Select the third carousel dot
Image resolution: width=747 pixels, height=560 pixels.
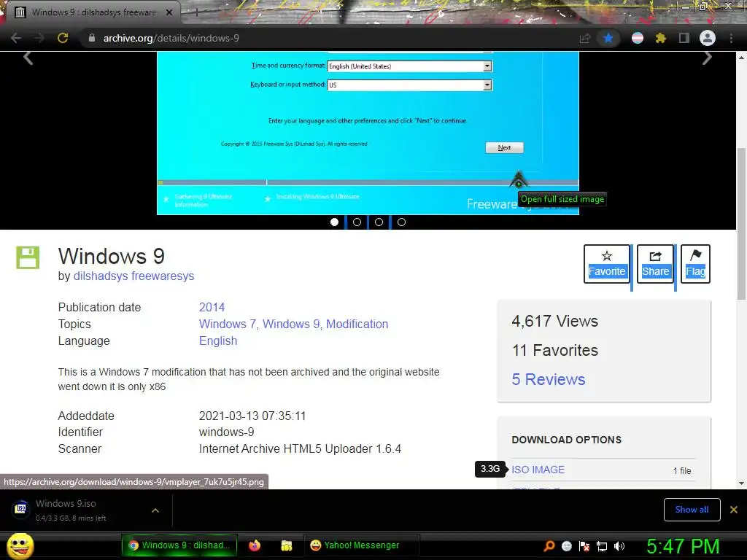[379, 222]
